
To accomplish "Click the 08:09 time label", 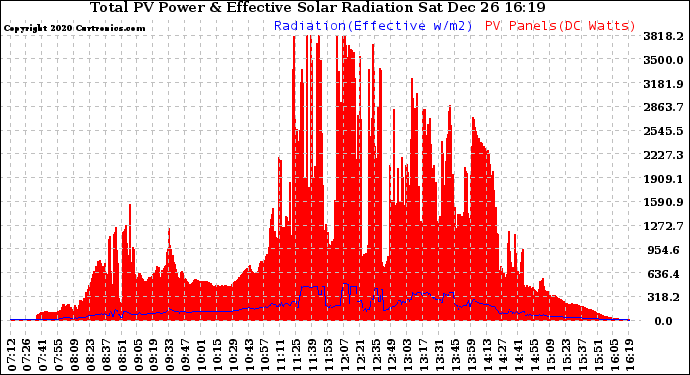I will 74,355.
